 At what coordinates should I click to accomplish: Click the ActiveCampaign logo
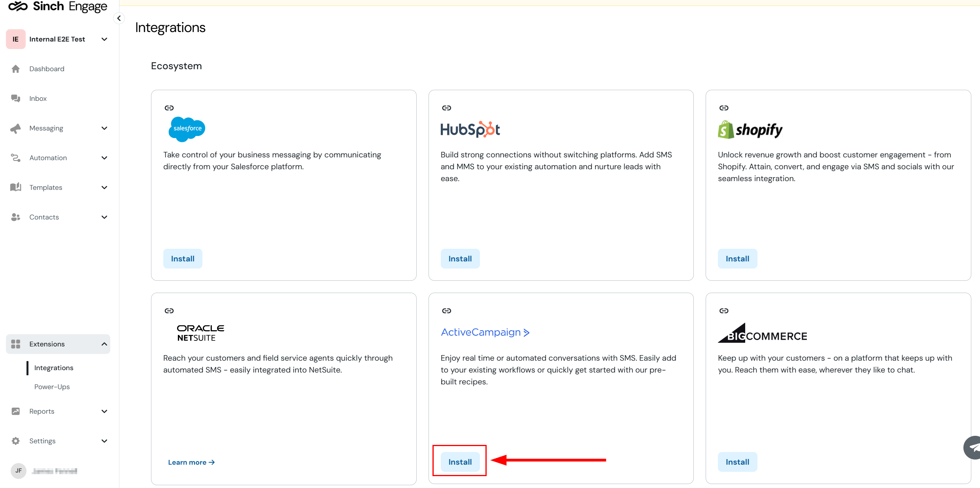tap(485, 332)
